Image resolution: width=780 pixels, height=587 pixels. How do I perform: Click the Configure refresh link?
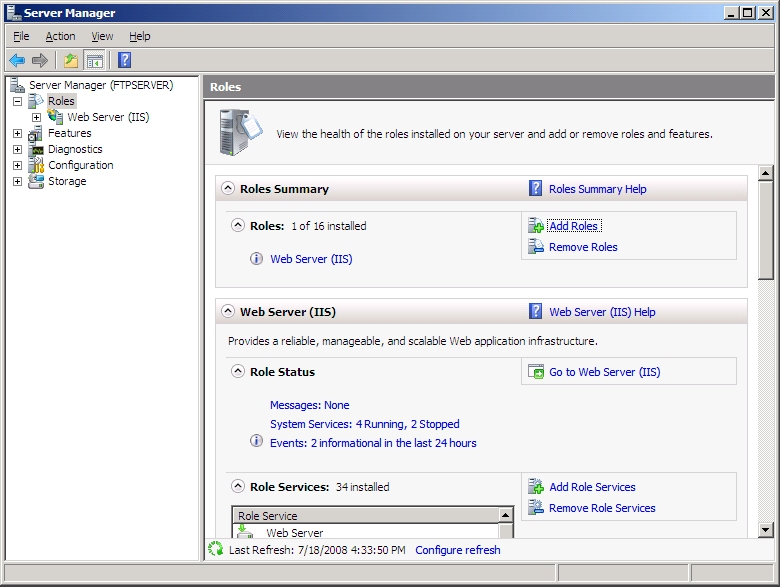(458, 550)
